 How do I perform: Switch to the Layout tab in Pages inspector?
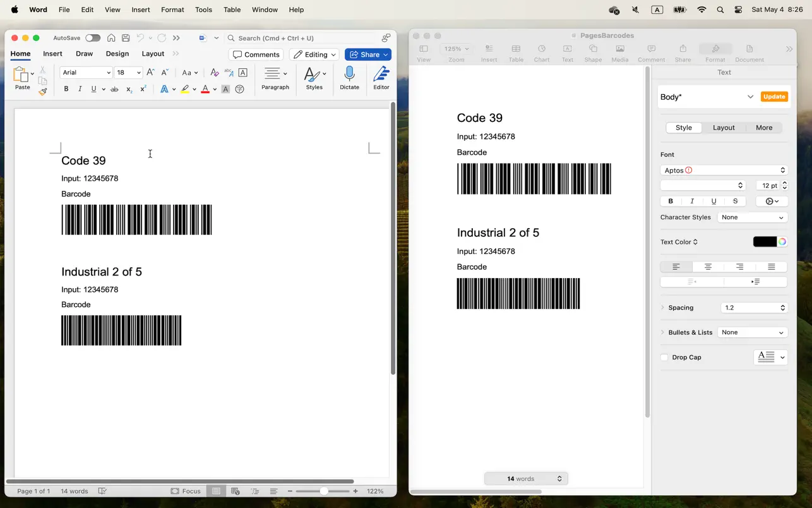[724, 127]
